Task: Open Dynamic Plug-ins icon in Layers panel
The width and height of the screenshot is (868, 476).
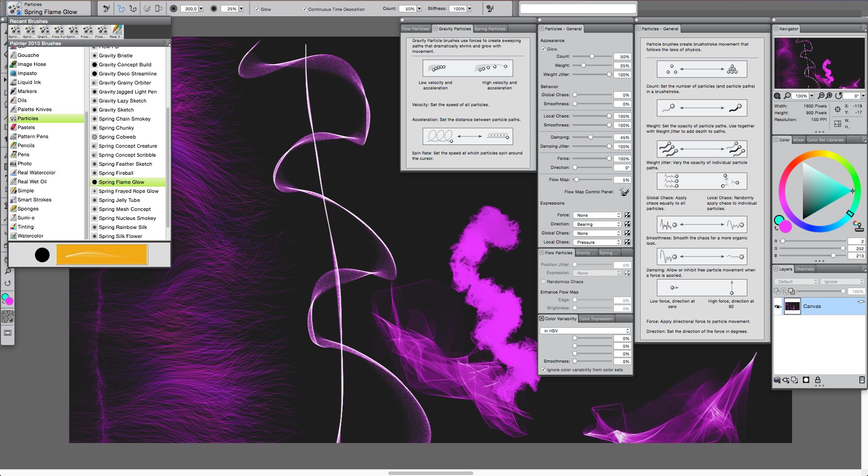Action: point(786,380)
